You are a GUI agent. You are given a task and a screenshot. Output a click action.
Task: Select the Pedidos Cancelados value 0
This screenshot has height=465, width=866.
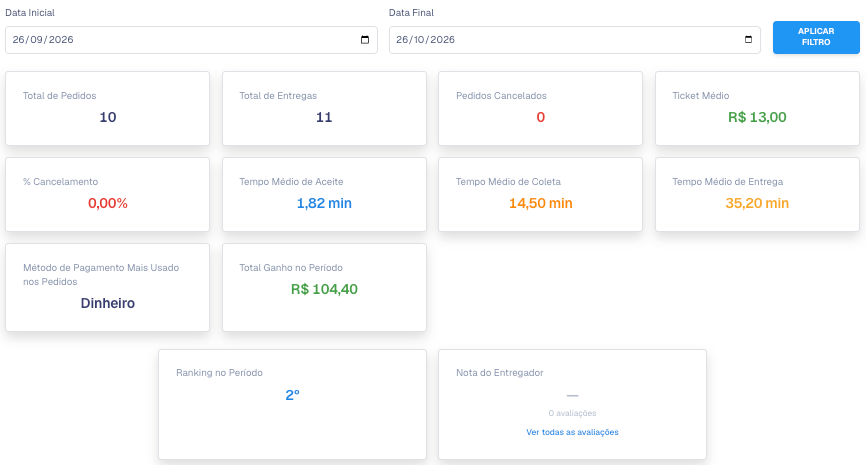pos(541,117)
